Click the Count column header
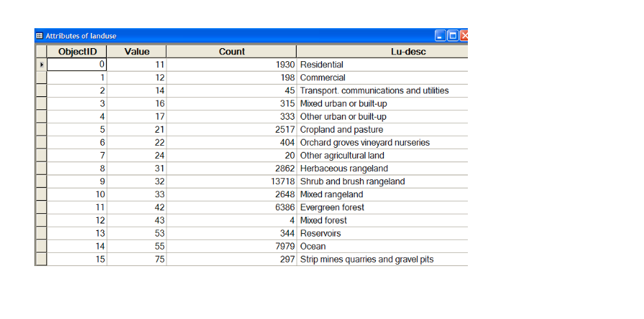 (232, 52)
